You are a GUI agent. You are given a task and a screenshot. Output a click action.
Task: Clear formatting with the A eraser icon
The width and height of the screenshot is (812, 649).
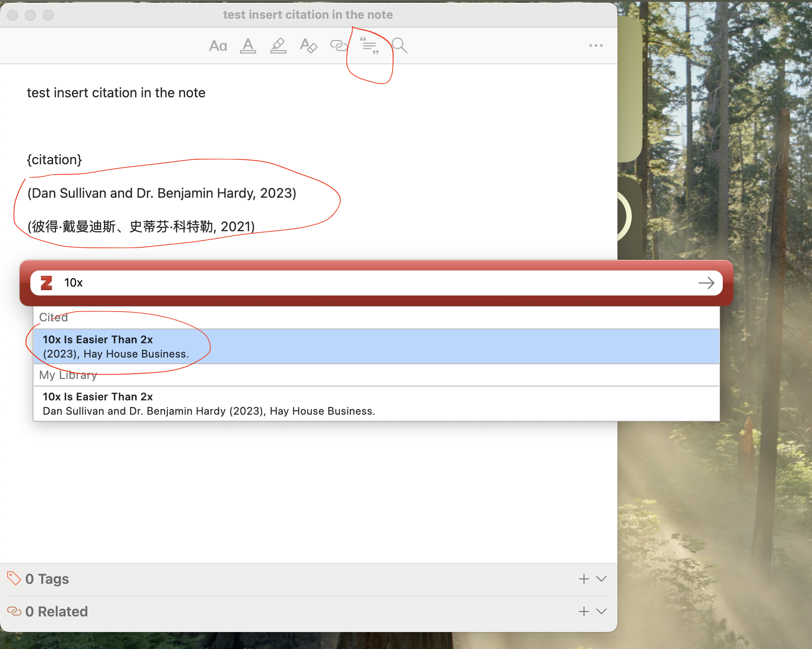pos(308,46)
